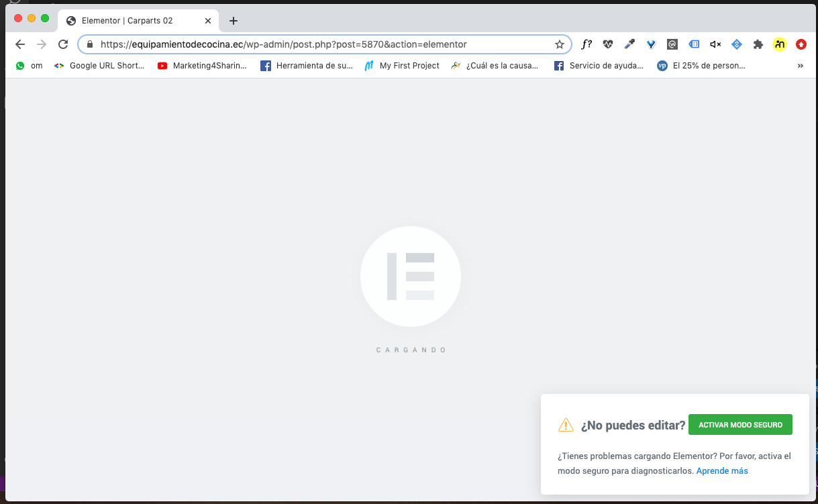This screenshot has width=818, height=504.
Task: Open the WhatFont (f?) extension
Action: pos(586,44)
